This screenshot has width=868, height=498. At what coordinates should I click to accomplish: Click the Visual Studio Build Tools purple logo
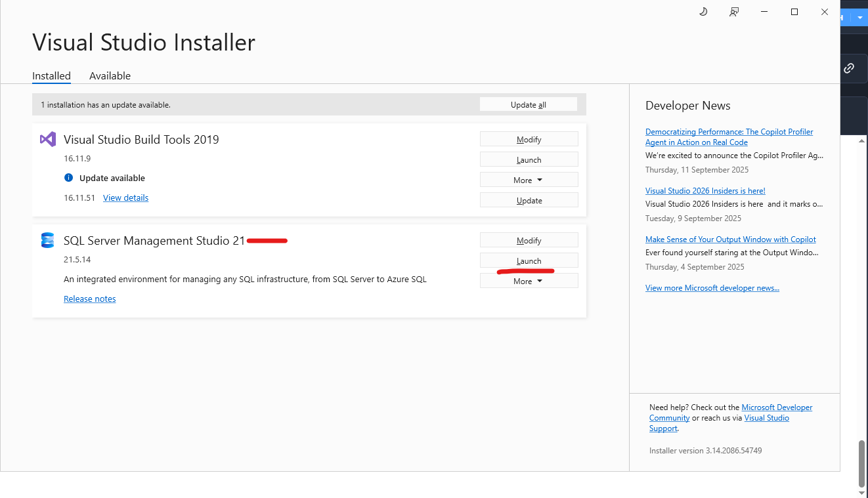pos(47,139)
